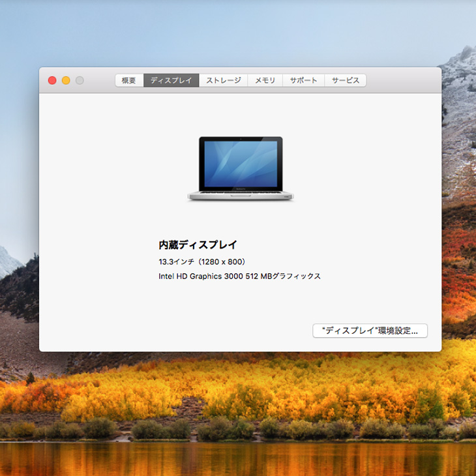Open "ディスプレイ"環境設定... button
The width and height of the screenshot is (476, 476).
tap(370, 331)
